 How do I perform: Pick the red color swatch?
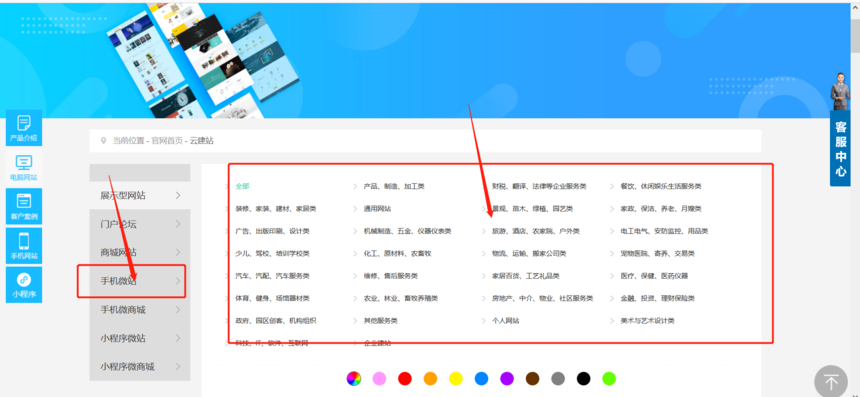coord(405,378)
